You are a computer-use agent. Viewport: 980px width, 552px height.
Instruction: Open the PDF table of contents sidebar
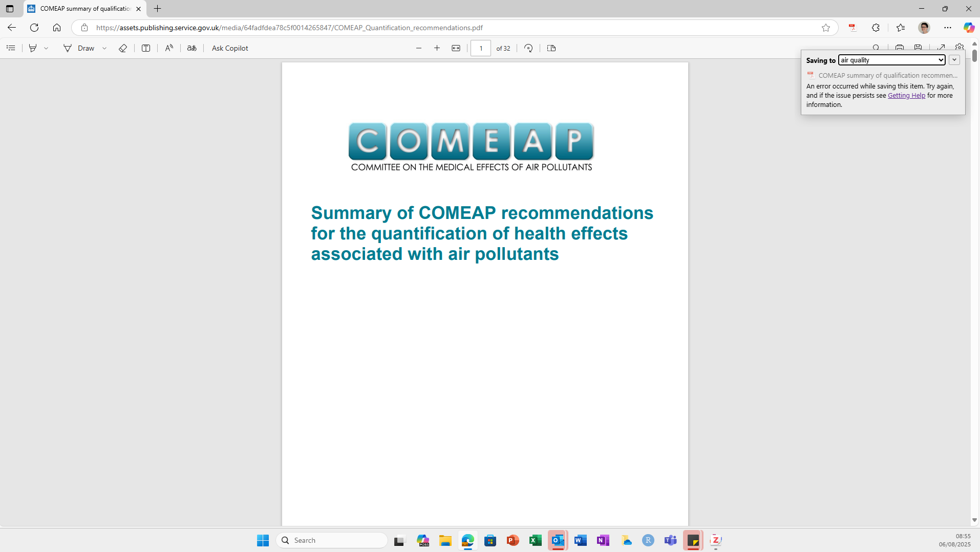click(11, 48)
